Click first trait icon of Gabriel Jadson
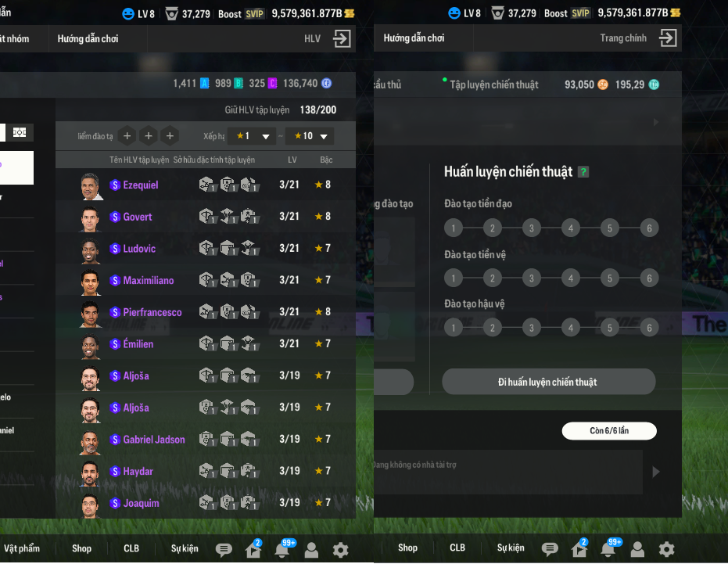This screenshot has height=564, width=728. pos(207,439)
